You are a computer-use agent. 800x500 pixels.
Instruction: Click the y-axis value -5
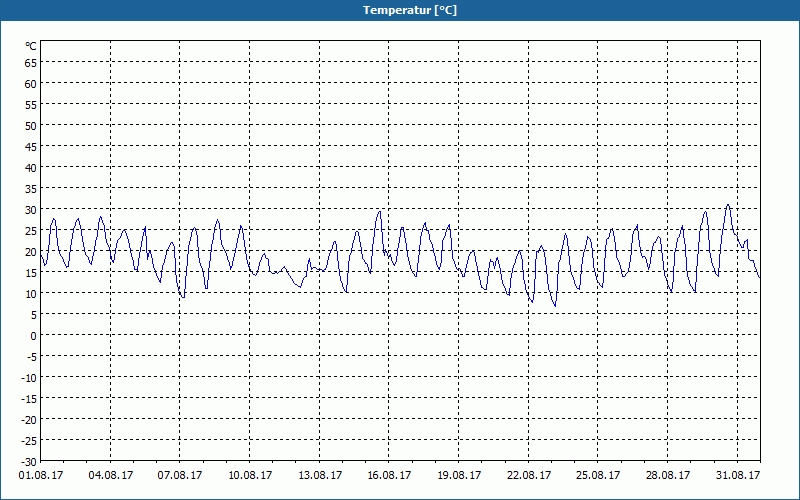[32, 357]
